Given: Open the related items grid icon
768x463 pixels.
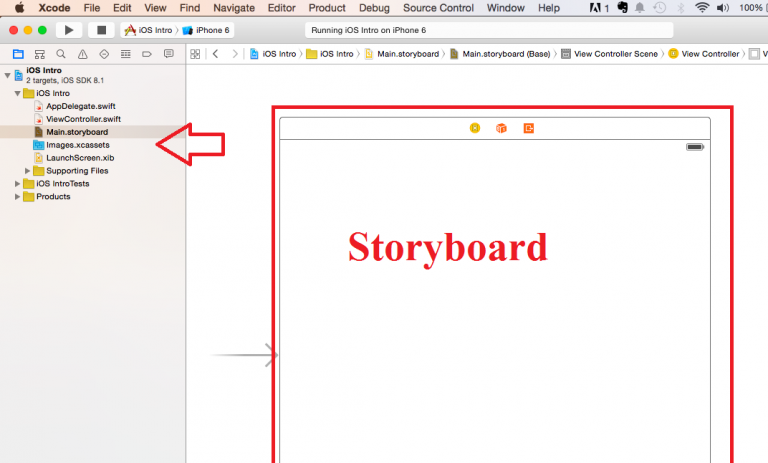Looking at the screenshot, I should (197, 54).
